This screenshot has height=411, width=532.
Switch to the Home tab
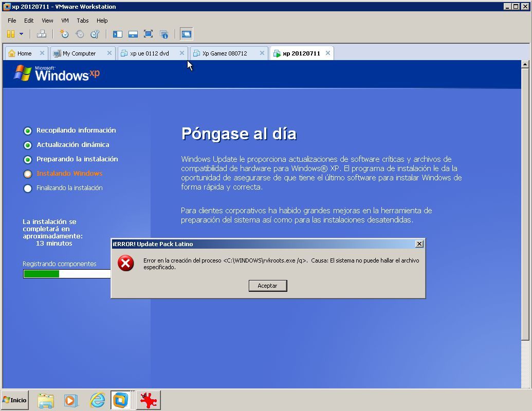pos(25,53)
